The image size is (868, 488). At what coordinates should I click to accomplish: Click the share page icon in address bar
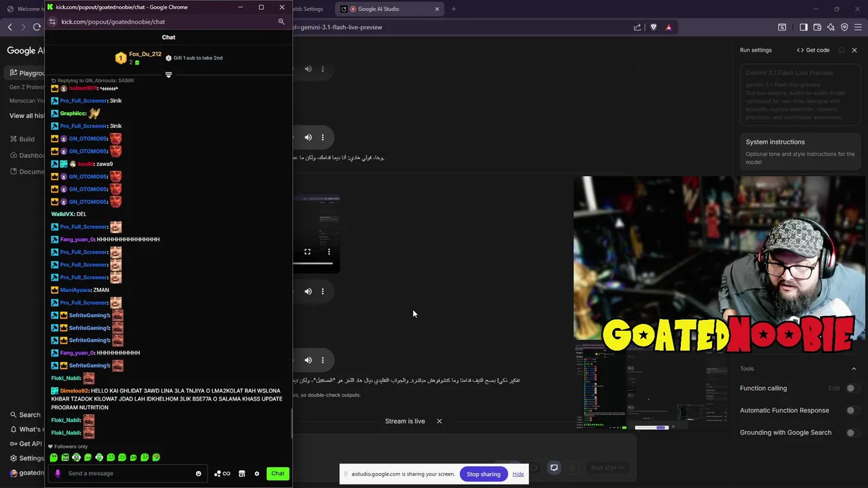637,27
